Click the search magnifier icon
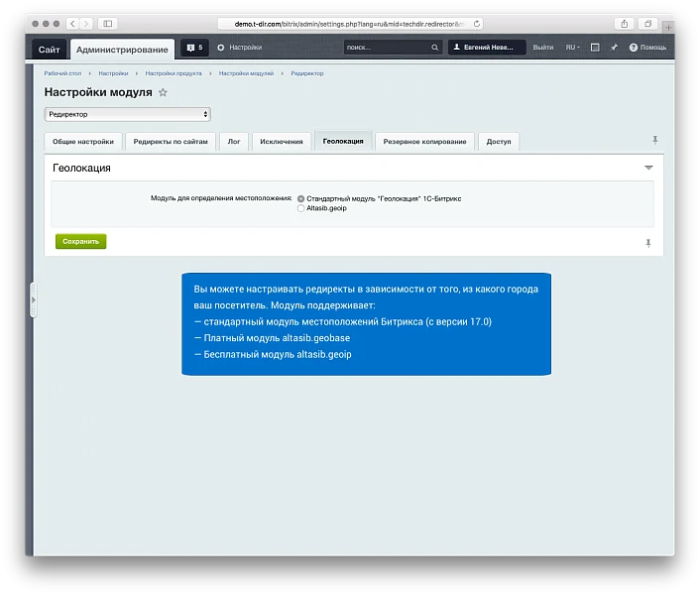700x595 pixels. coord(434,48)
